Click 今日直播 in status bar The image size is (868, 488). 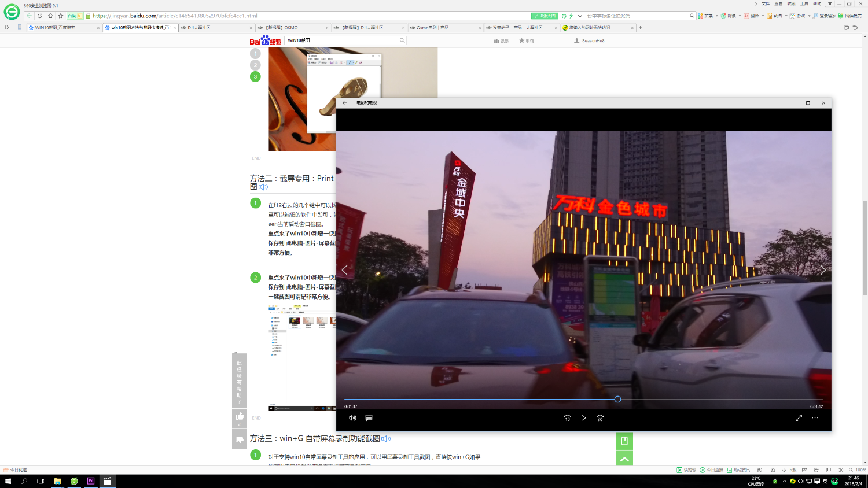[712, 470]
